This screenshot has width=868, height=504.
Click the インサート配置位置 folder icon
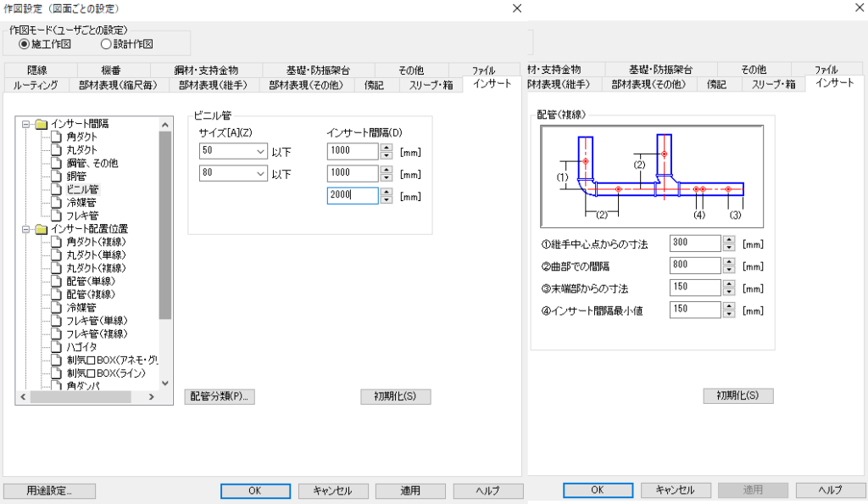click(x=41, y=229)
